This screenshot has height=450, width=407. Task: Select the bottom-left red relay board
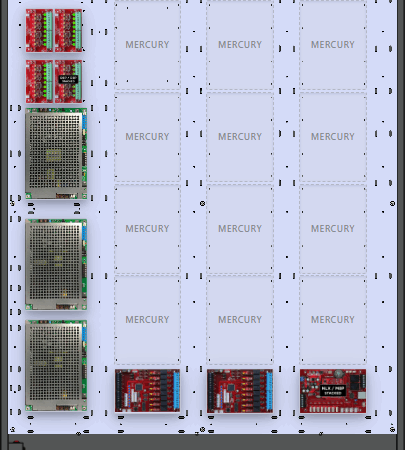(x=147, y=391)
